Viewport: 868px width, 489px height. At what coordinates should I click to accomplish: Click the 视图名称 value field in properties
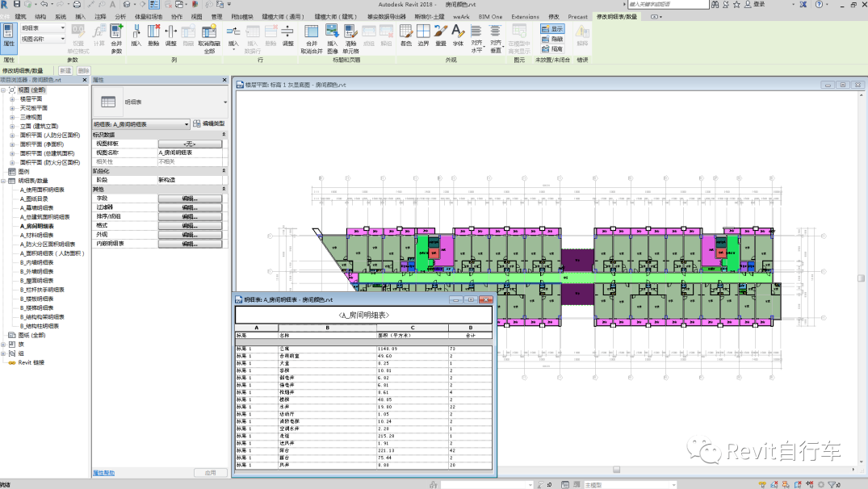(189, 153)
